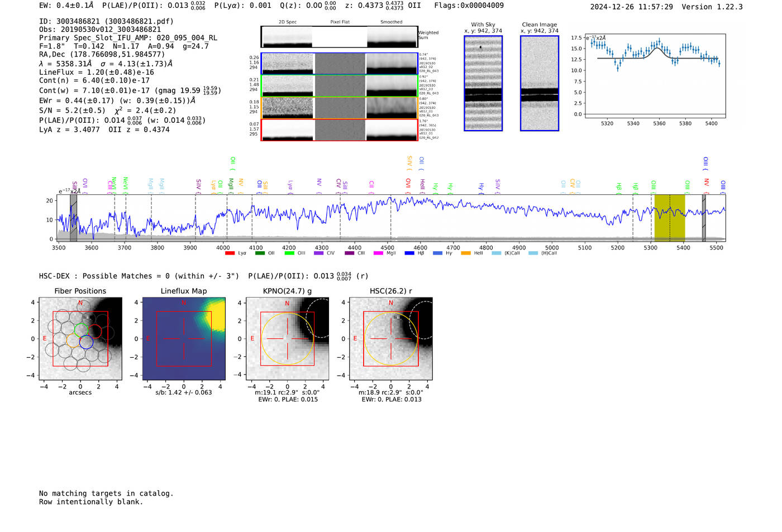
Task: Click the Primary Spec_Slot_IFU_AMP text
Action: pos(128,38)
